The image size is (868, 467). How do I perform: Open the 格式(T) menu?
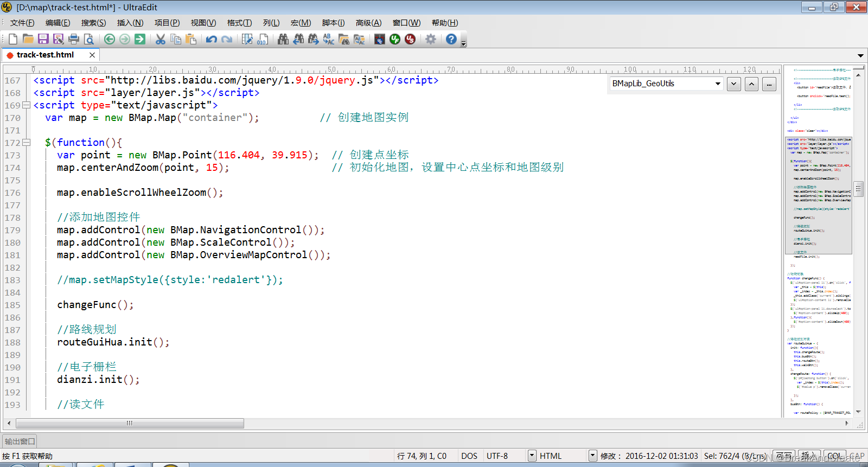click(x=239, y=23)
